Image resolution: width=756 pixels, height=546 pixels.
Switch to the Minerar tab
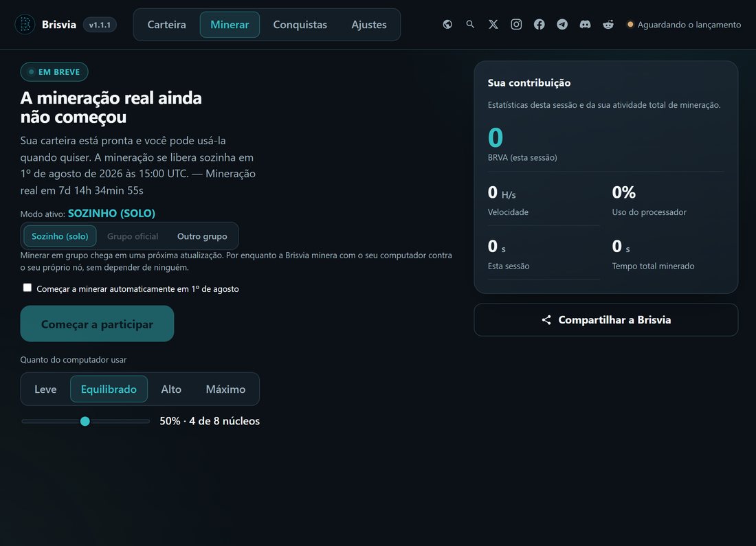point(230,25)
